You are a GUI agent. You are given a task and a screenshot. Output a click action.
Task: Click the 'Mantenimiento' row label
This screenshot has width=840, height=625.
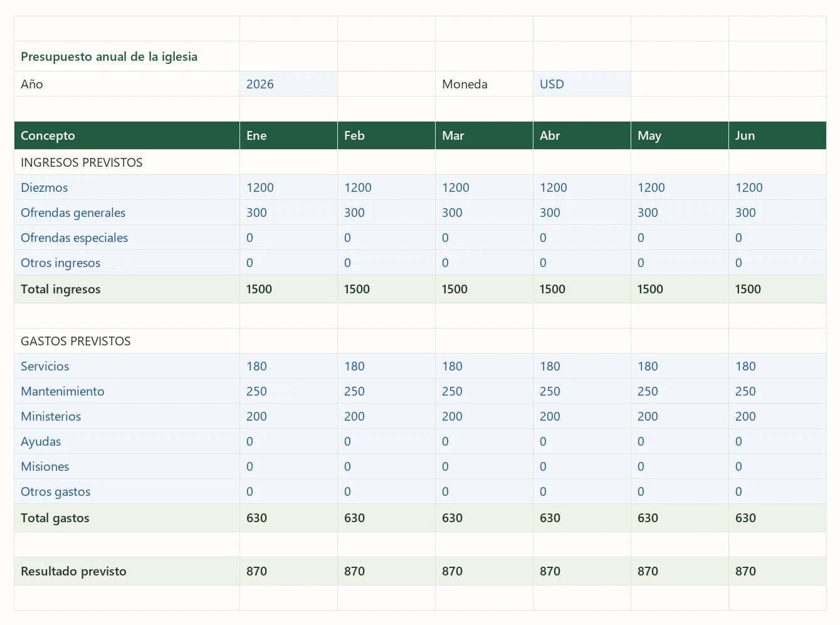click(x=127, y=391)
